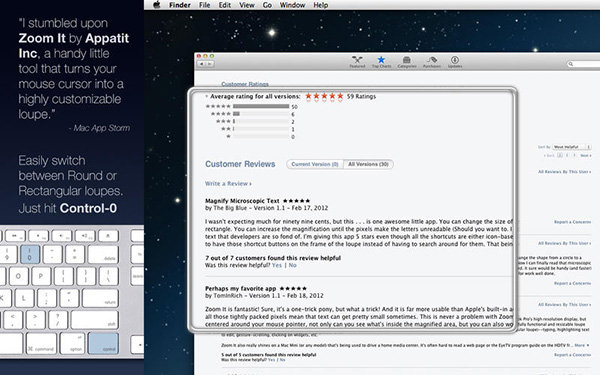Screen dimensions: 600x375
Task: Click the Back link in reviews pagination
Action: pyautogui.click(x=549, y=156)
